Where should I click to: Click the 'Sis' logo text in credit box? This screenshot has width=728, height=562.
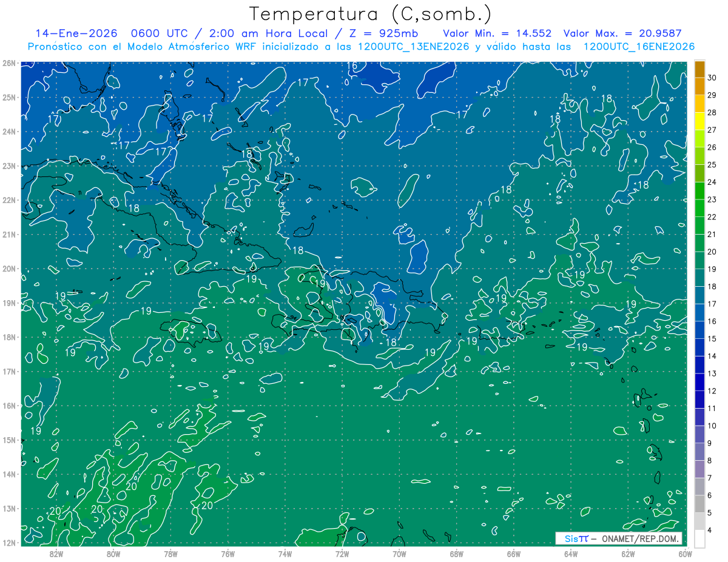tap(571, 538)
